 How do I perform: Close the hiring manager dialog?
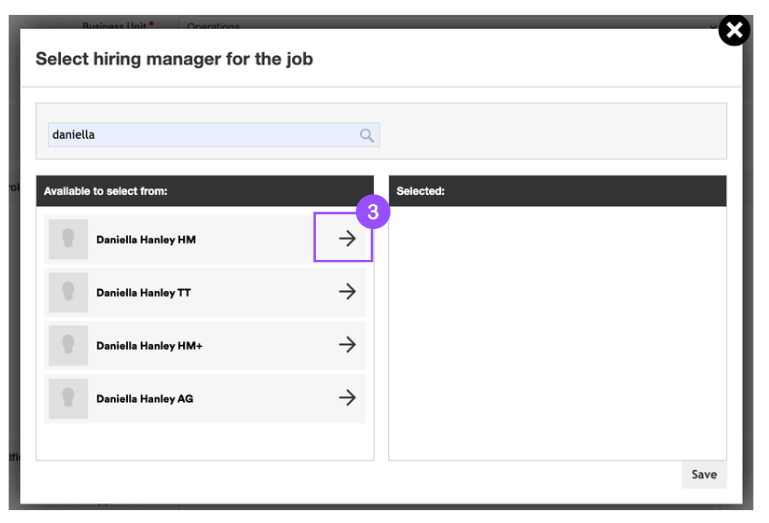click(734, 31)
